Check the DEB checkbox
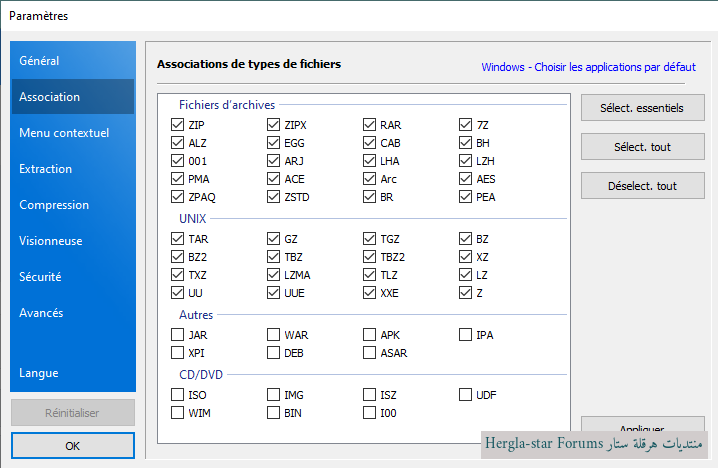 [273, 353]
